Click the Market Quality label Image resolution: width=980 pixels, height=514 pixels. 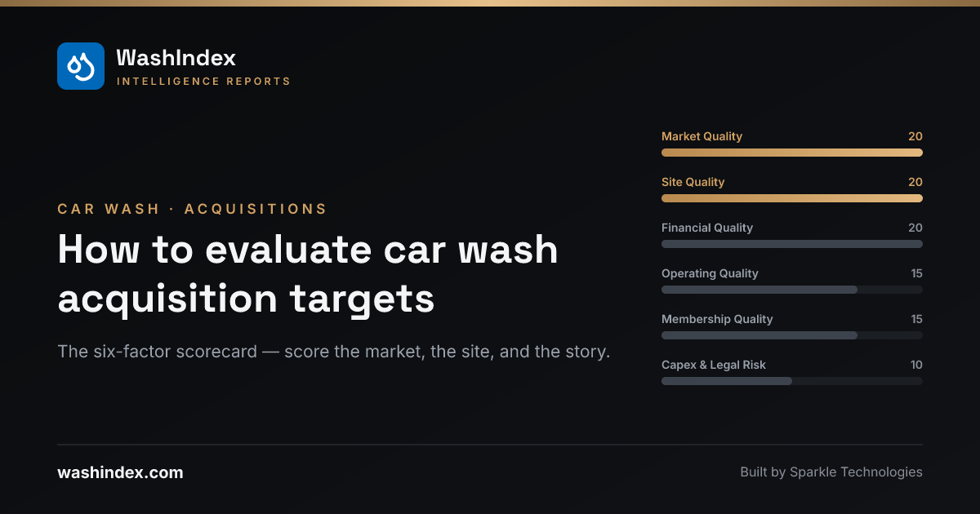coord(702,136)
